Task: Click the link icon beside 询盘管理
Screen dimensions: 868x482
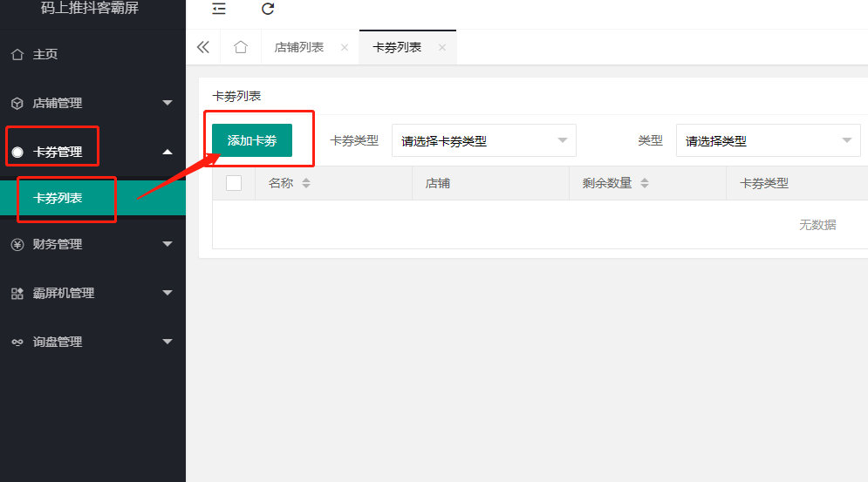Action: [17, 342]
